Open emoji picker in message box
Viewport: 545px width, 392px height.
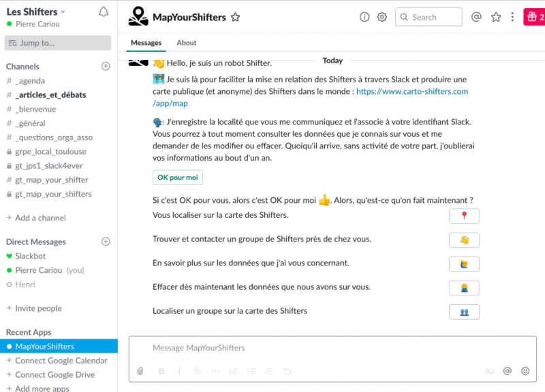pos(525,371)
